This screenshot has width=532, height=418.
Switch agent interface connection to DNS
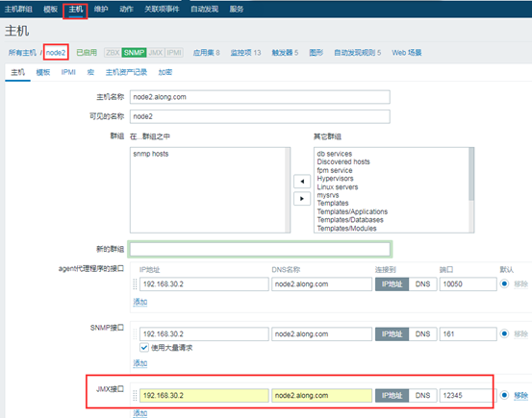coord(422,284)
